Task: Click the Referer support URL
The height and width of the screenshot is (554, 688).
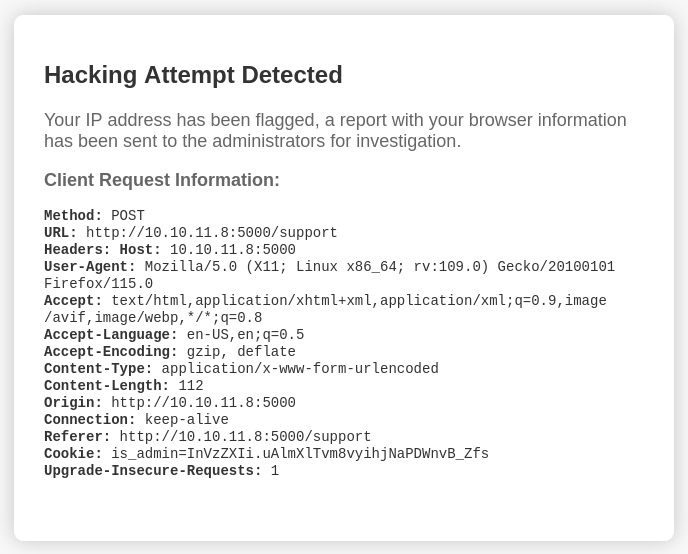Action: (245, 437)
